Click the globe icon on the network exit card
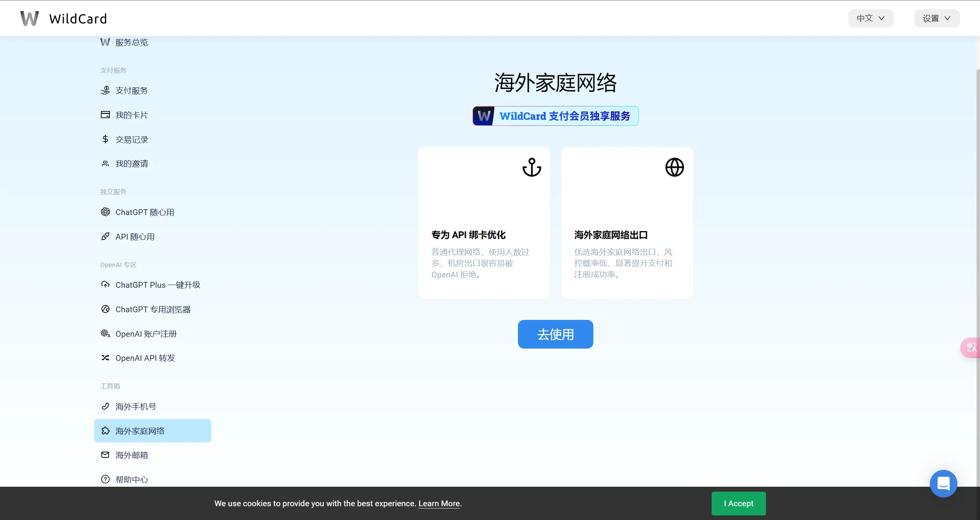Screen dimensions: 980x520 (x=675, y=167)
